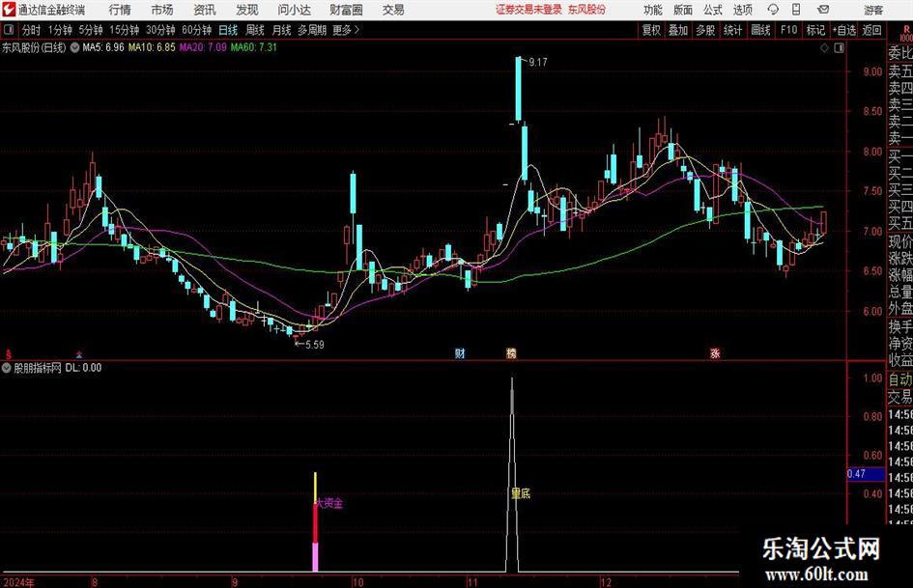Image resolution: width=913 pixels, height=588 pixels.
Task: Switch to 15分钟 period
Action: click(x=124, y=30)
